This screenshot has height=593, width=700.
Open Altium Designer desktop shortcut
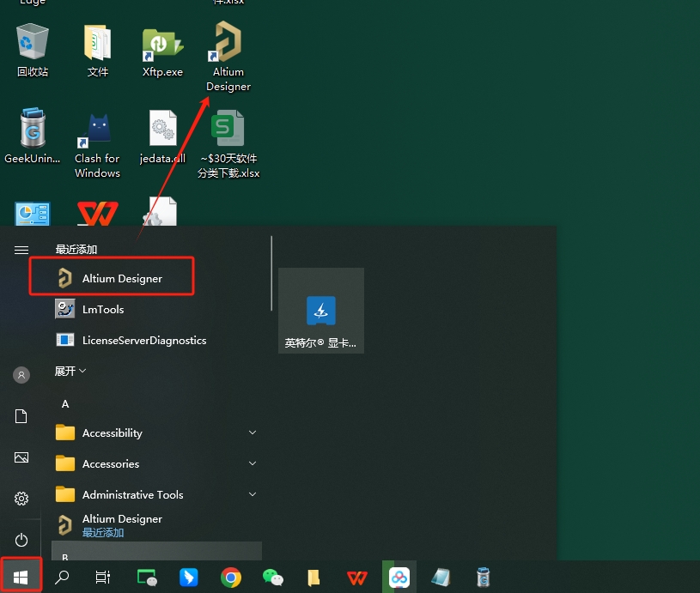pyautogui.click(x=228, y=55)
